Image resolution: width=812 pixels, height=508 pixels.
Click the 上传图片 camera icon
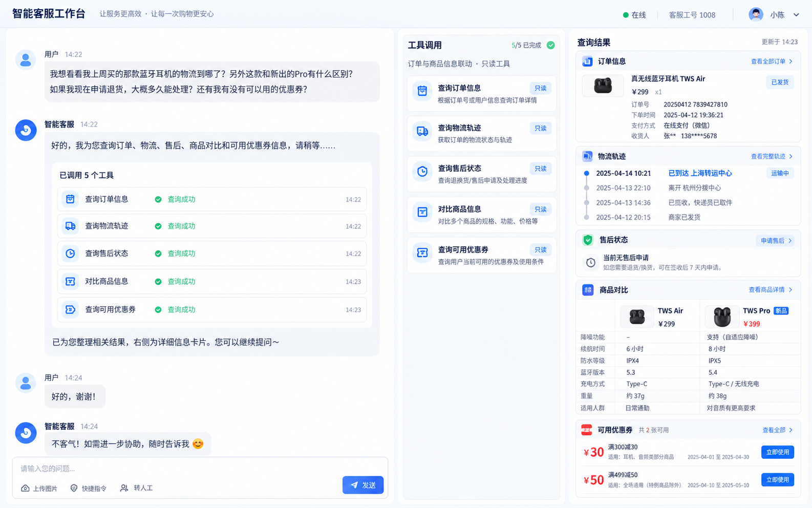click(x=25, y=488)
